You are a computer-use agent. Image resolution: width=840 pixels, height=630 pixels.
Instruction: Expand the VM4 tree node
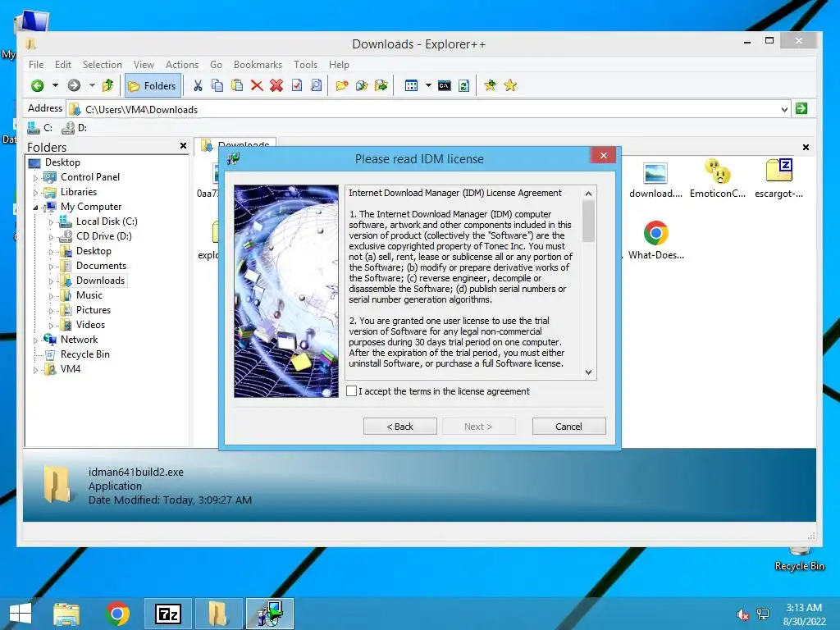pos(36,370)
